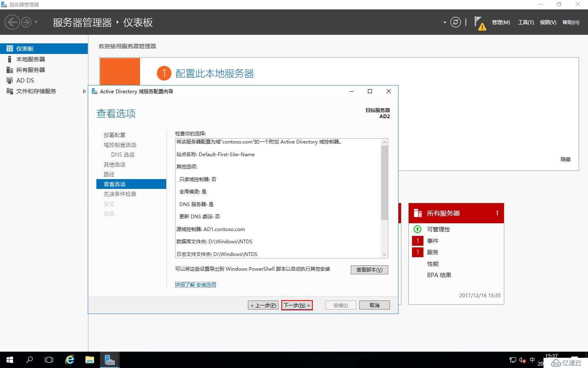Click 可管理性 in 所有服务器 tile
This screenshot has height=368, width=588.
tap(439, 229)
